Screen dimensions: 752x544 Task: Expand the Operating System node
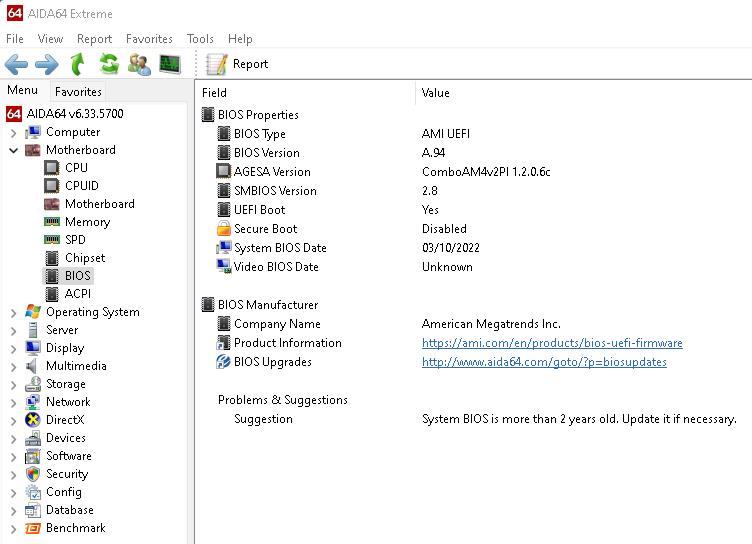click(x=13, y=313)
